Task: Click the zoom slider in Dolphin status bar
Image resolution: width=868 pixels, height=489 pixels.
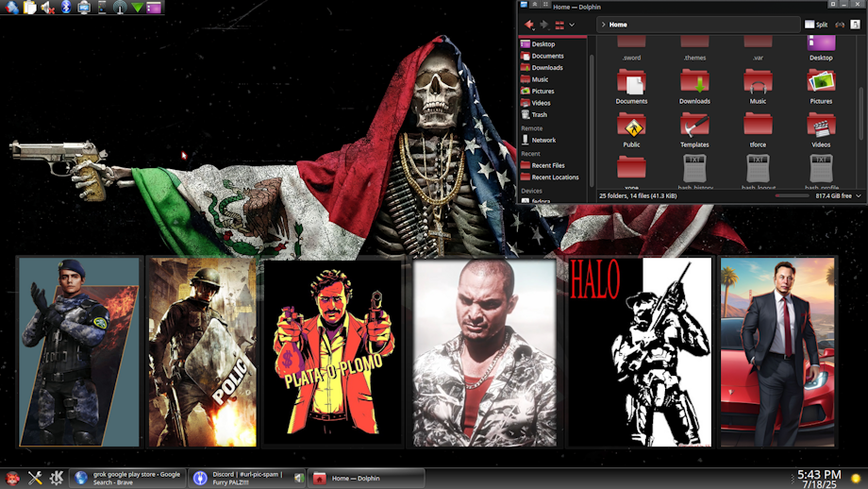Action: [792, 195]
